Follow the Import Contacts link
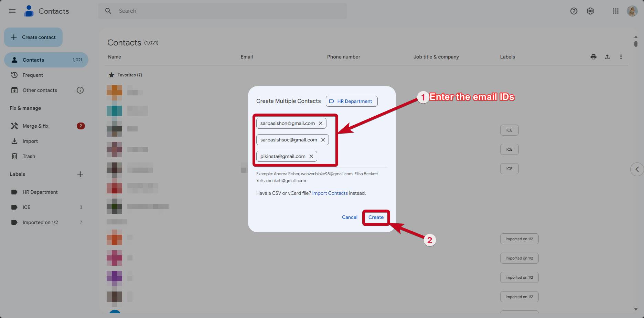This screenshot has height=318, width=644. click(x=330, y=193)
